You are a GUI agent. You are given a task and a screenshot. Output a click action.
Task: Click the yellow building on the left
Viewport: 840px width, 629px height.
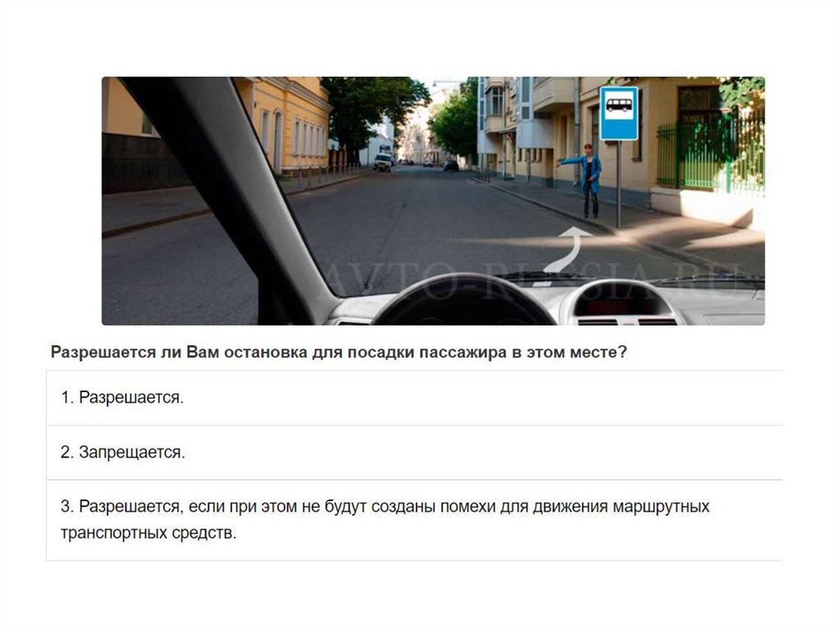click(290, 125)
